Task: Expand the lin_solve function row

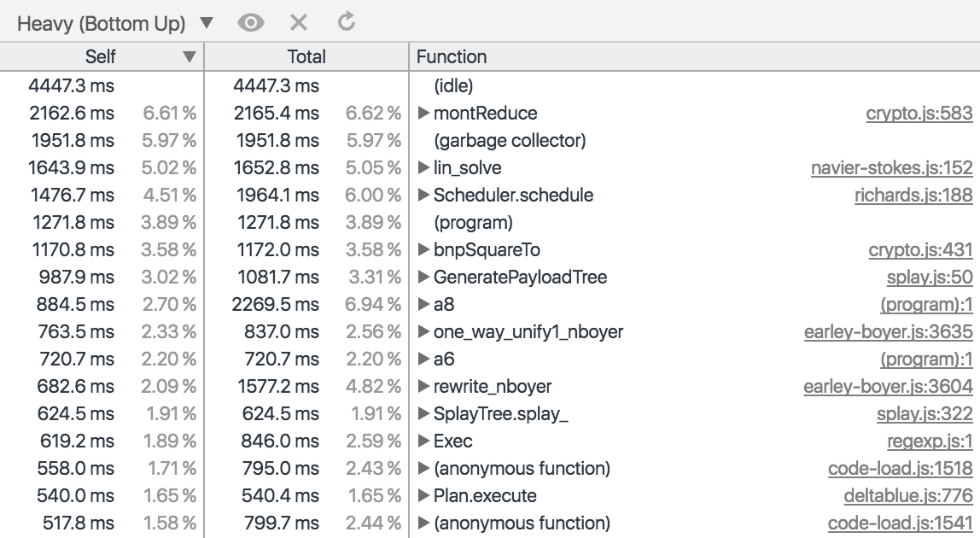Action: click(423, 168)
